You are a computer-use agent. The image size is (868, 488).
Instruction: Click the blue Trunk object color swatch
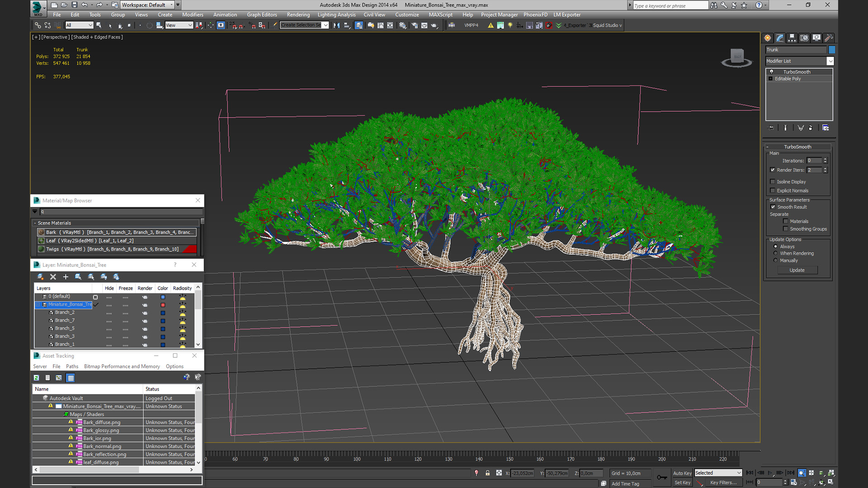tap(832, 50)
